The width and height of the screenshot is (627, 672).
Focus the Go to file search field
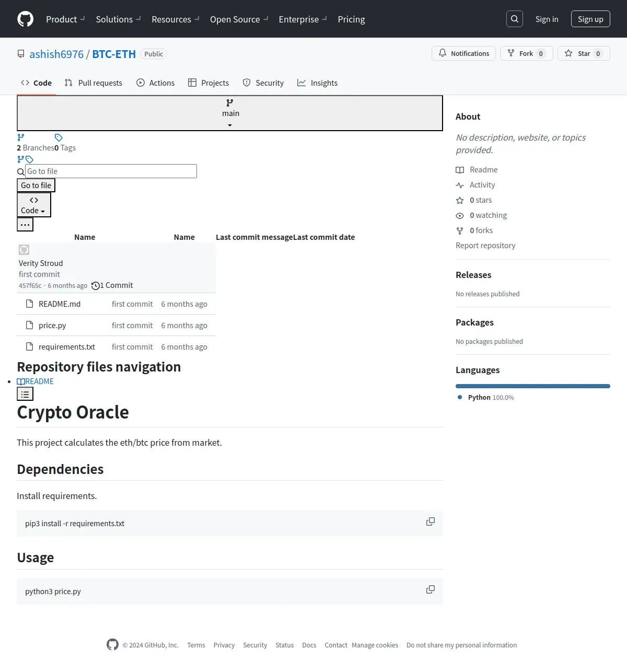click(111, 171)
